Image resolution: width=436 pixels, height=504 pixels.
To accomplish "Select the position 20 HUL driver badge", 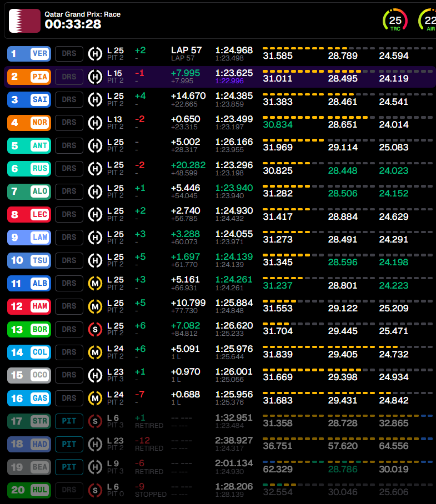I will click(29, 490).
